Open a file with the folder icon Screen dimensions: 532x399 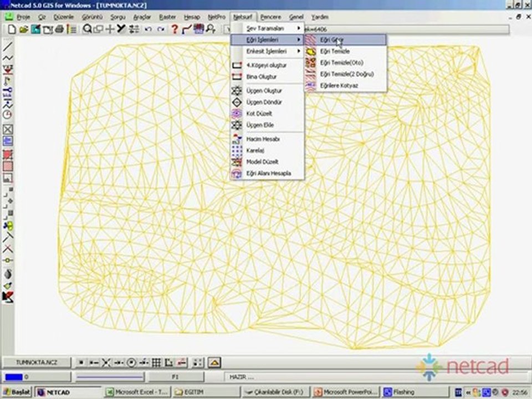tap(23, 29)
